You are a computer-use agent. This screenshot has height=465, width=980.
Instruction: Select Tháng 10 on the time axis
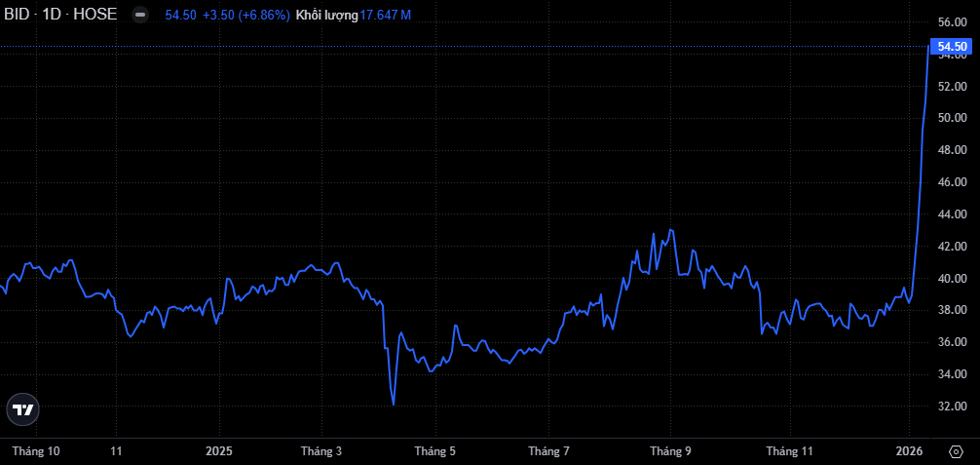tap(35, 451)
